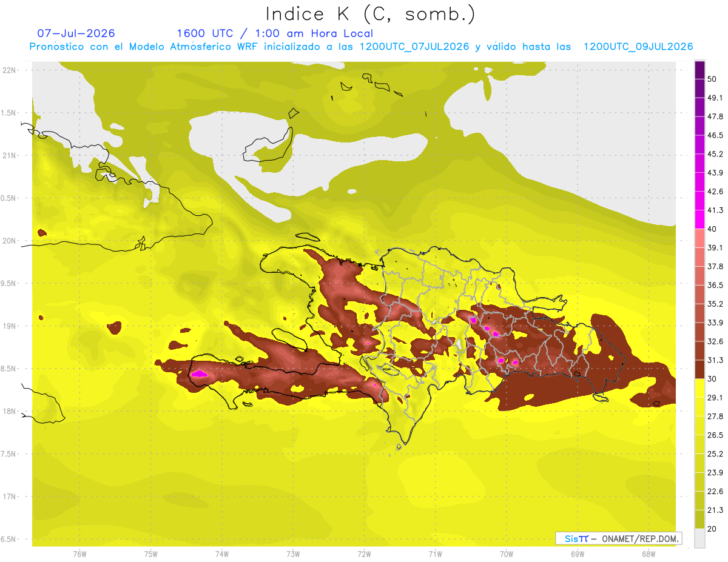Click the '1200UTC_09JUL2026' valid-until time text
This screenshot has height=562, width=728.
click(638, 47)
